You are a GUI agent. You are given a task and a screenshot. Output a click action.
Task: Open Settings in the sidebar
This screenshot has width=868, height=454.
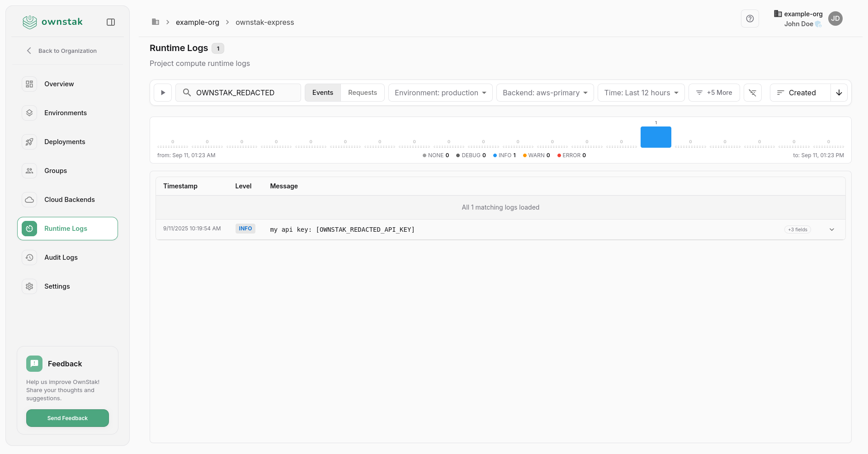tap(57, 286)
